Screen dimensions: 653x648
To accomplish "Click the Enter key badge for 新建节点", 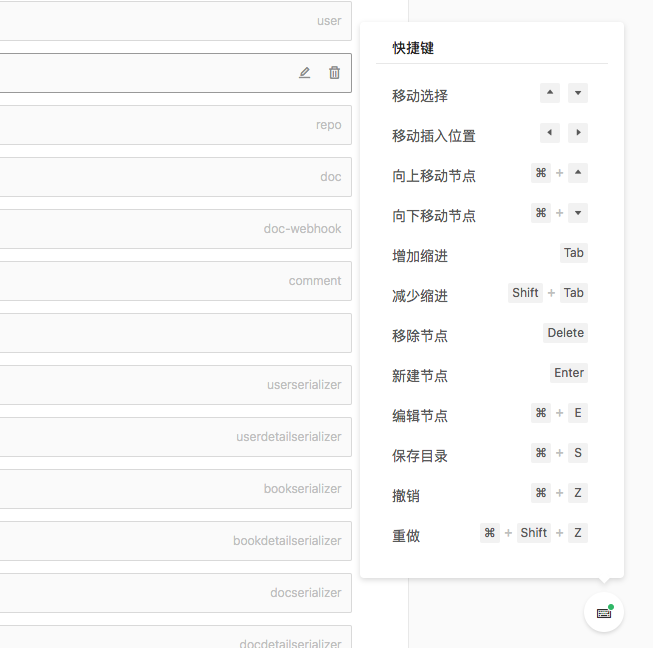I will click(569, 373).
